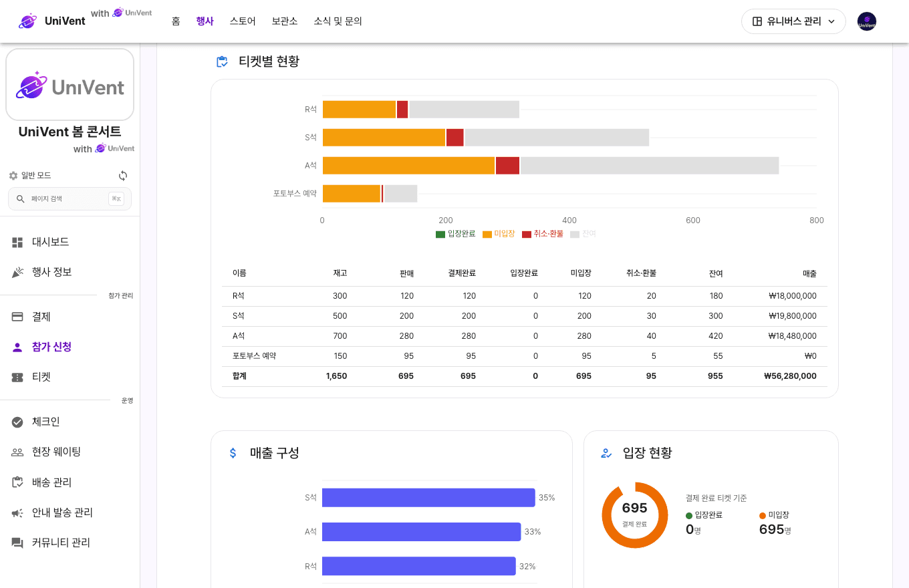
Task: Click the R석 row name in table
Action: tap(239, 296)
